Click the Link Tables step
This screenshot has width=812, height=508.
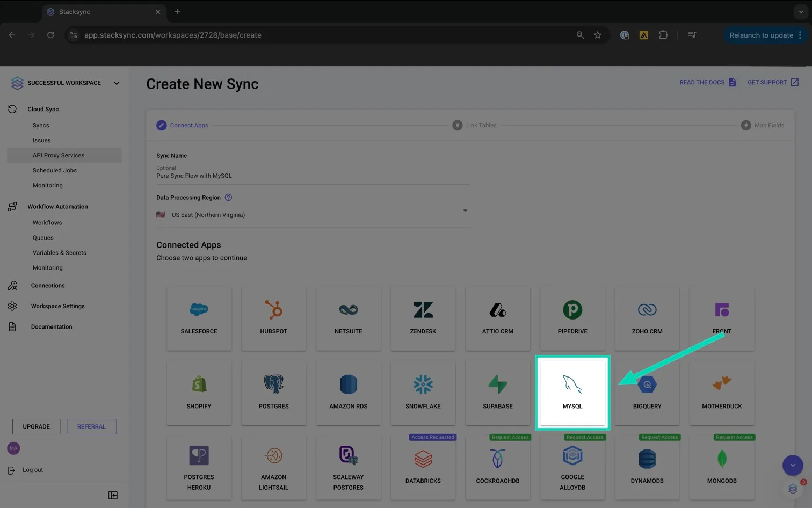(475, 125)
